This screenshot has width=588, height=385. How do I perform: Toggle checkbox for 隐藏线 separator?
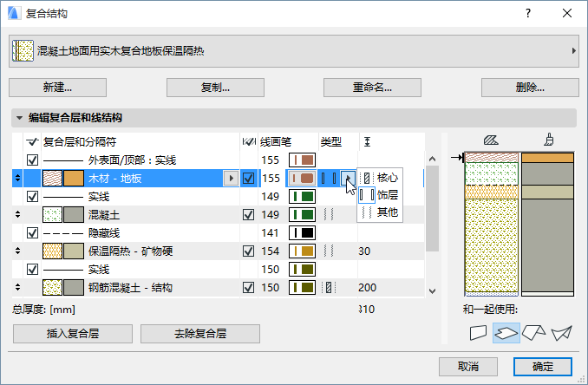coord(33,232)
